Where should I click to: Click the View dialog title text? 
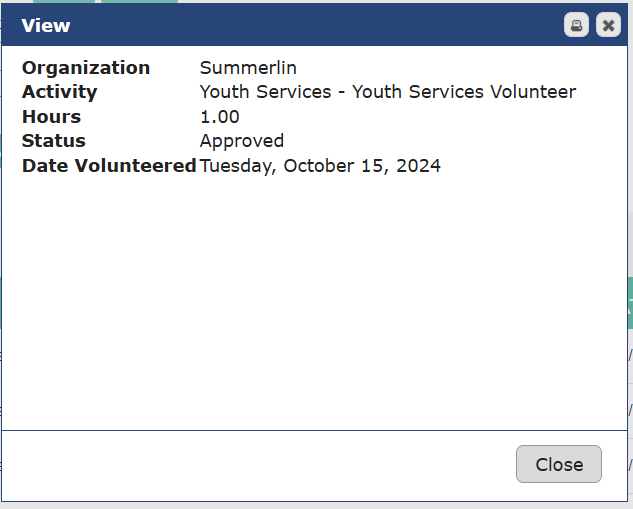[x=46, y=25]
